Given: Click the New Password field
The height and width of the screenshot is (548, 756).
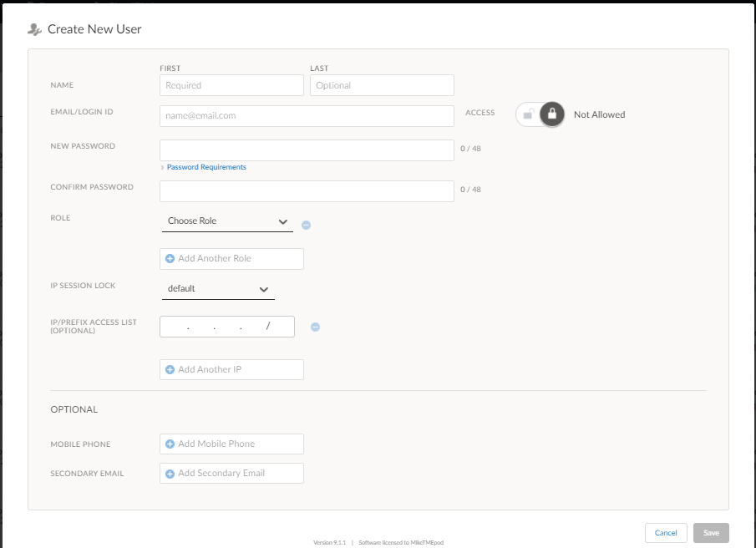Looking at the screenshot, I should pos(307,150).
